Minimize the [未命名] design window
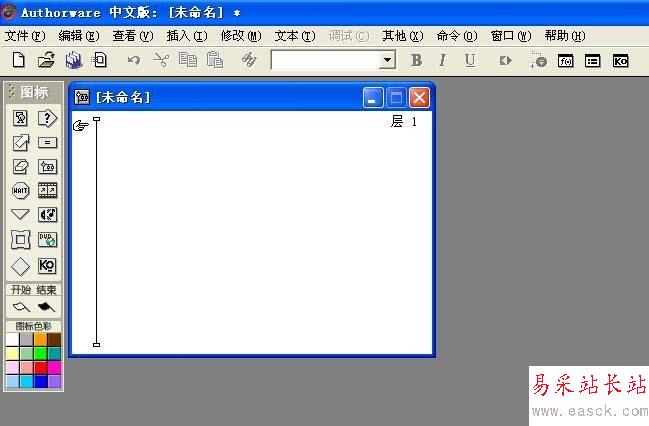 pyautogui.click(x=373, y=98)
